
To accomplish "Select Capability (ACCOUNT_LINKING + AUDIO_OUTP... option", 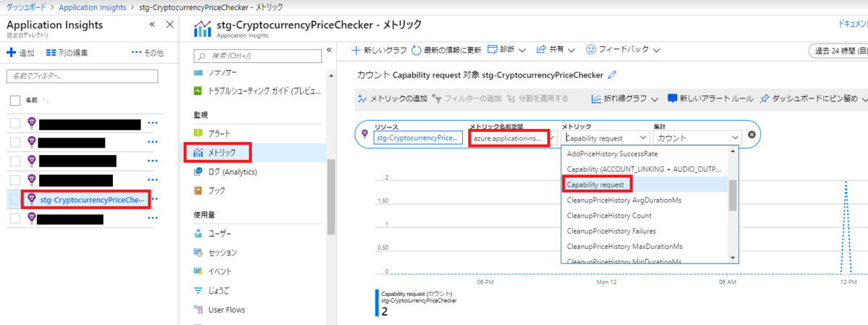I will [x=644, y=169].
